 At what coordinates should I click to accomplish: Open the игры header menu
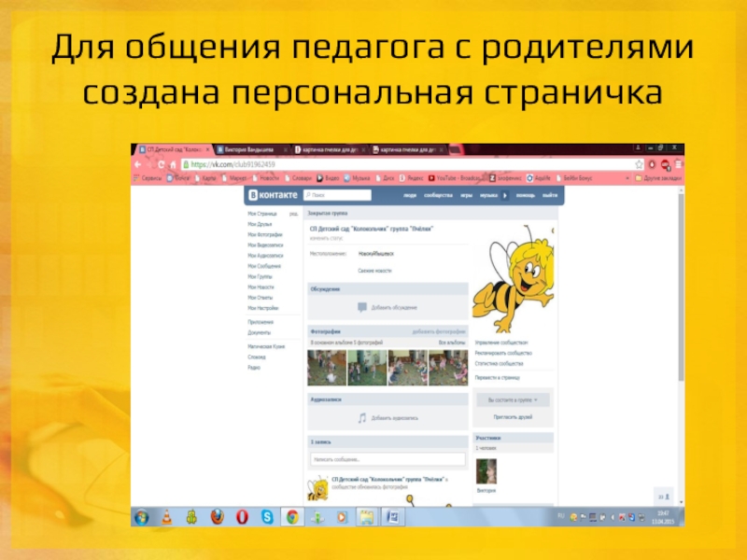click(466, 195)
